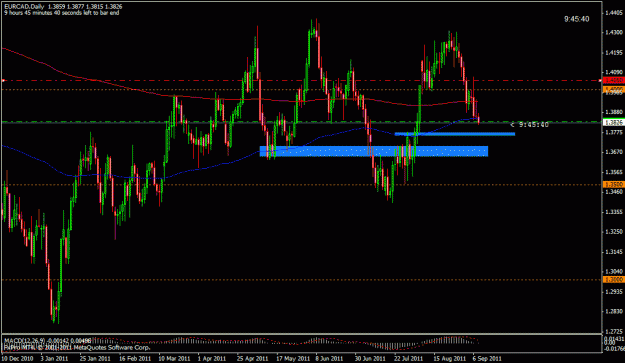Image resolution: width=625 pixels, height=363 pixels.
Task: Select the thin blue rectangle near 1.3775
Action: pyautogui.click(x=454, y=134)
